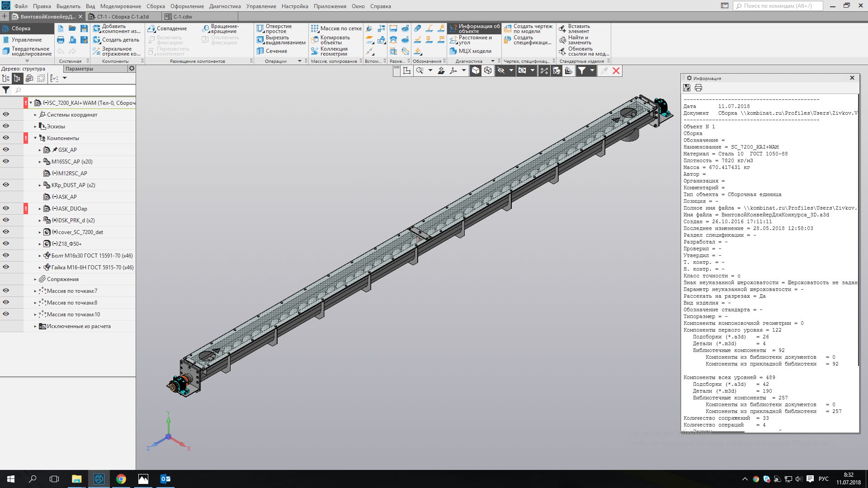Click Информация об объекте tool

[x=474, y=28]
